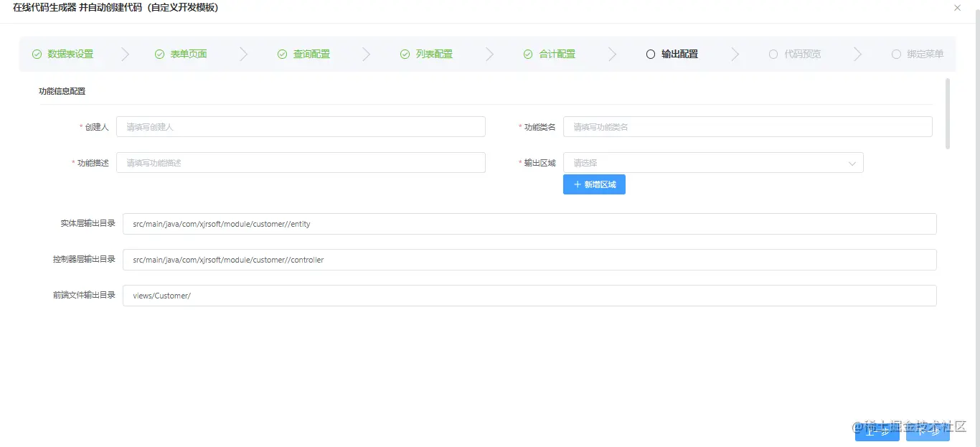Select the checkmark icon on 查询配置 step
The image size is (980, 447).
[x=282, y=54]
